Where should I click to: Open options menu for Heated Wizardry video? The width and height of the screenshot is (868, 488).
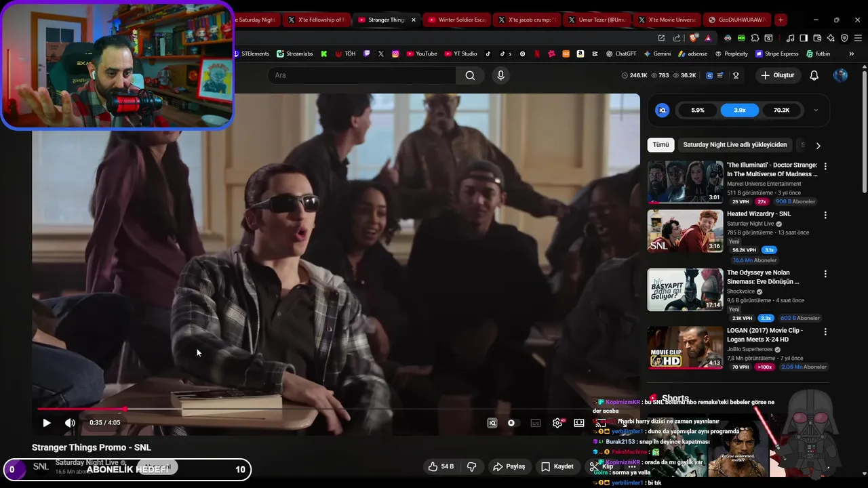click(x=825, y=215)
